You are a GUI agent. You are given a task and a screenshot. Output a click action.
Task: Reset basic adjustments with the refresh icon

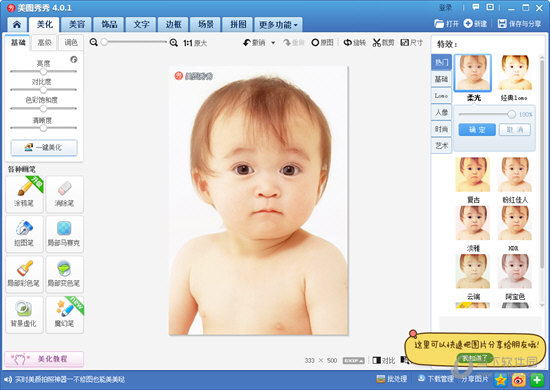[74, 59]
